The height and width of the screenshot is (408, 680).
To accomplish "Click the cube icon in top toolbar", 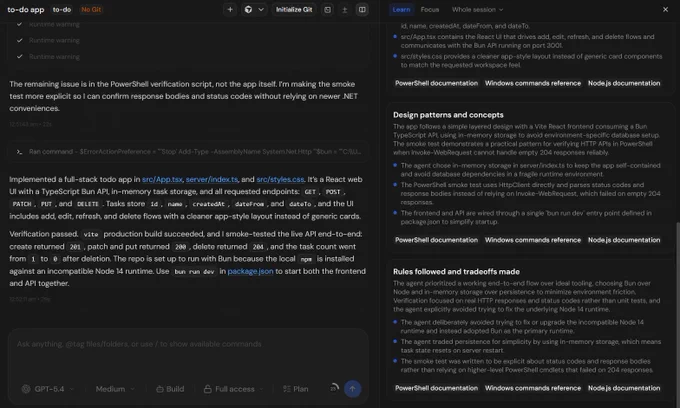I will [x=248, y=10].
